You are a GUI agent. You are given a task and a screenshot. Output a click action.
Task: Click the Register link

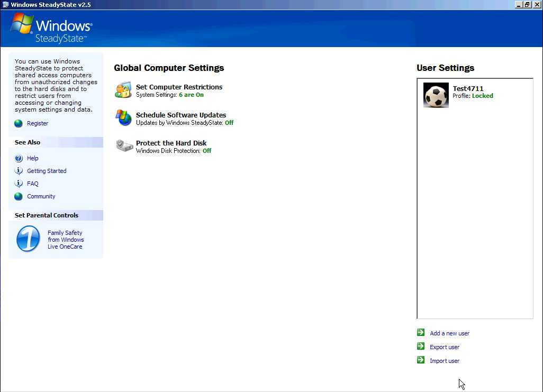pyautogui.click(x=38, y=123)
